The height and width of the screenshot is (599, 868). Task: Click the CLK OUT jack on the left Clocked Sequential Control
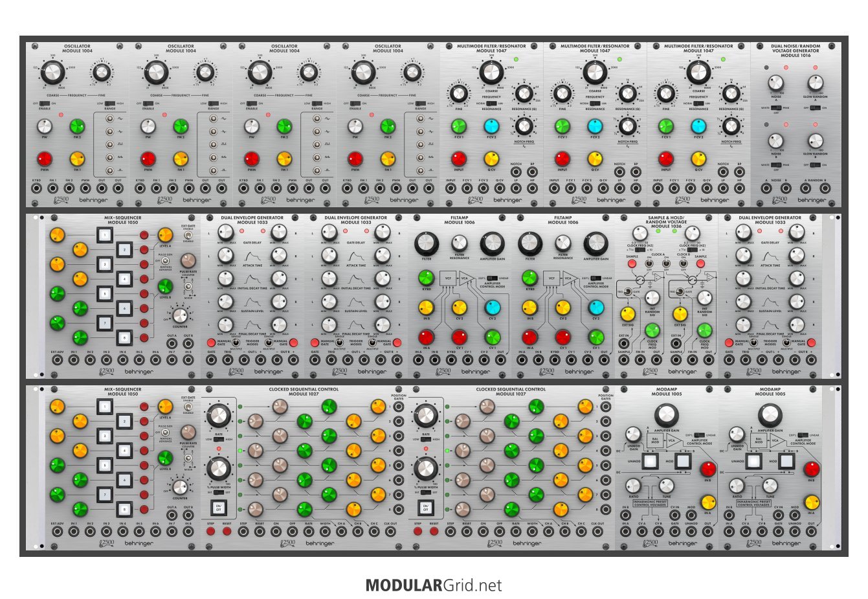point(390,532)
